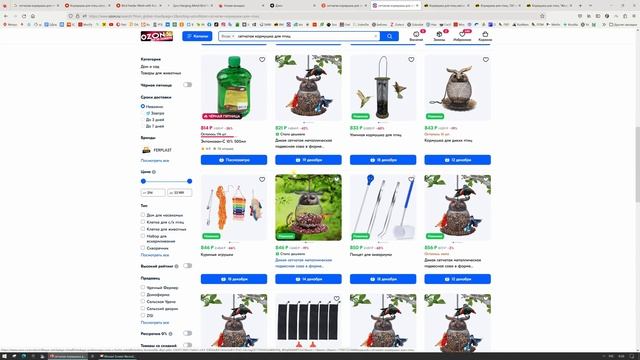Click the blue magnifier search button

[x=389, y=36]
